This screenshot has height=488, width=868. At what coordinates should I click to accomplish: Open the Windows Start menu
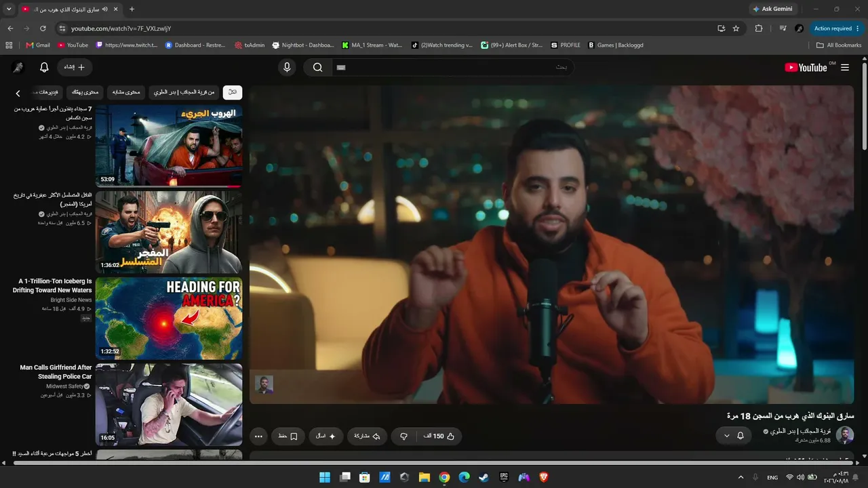click(x=325, y=477)
